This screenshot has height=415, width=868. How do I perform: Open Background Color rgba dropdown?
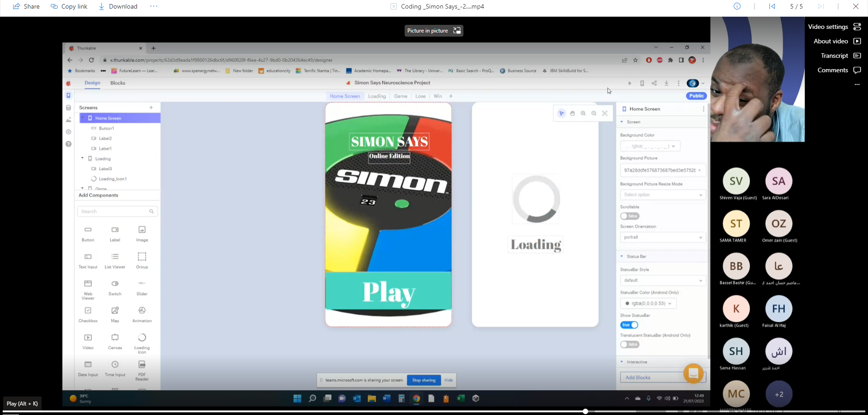tap(650, 146)
